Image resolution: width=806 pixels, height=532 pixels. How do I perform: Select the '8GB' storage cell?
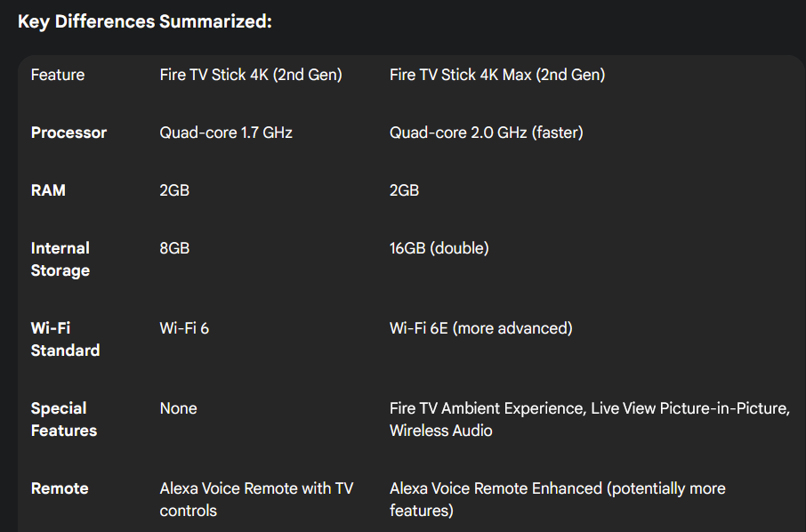click(x=174, y=248)
